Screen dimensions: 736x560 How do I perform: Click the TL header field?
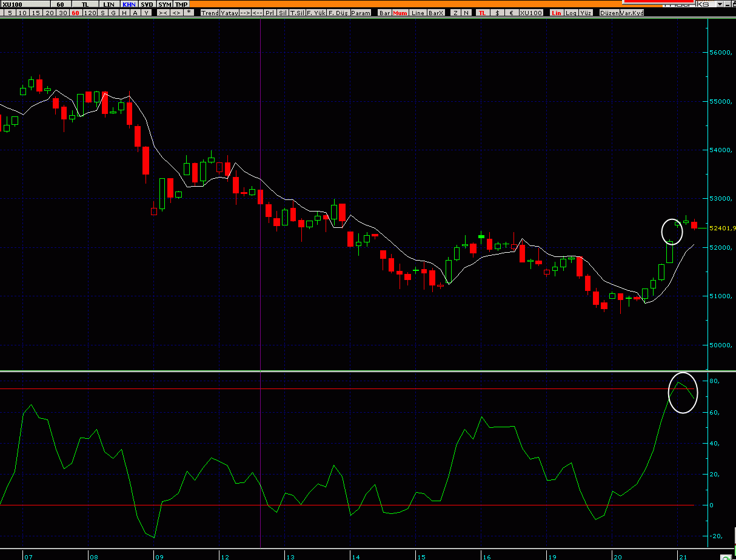[85, 4]
